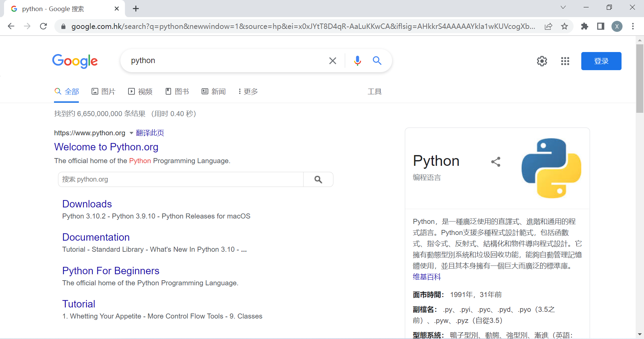Click the browser back arrow
The image size is (644, 339).
point(11,26)
